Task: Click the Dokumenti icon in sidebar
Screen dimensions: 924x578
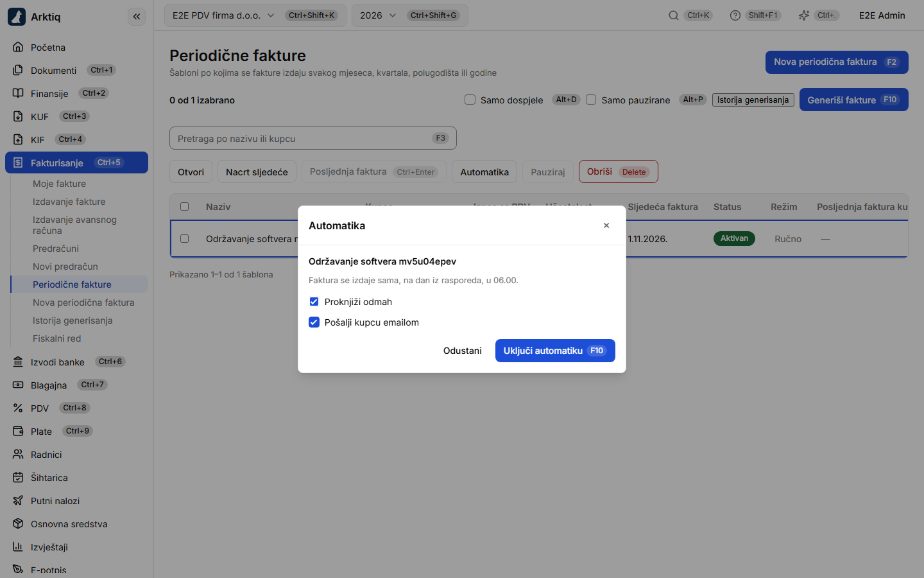Action: pos(18,71)
